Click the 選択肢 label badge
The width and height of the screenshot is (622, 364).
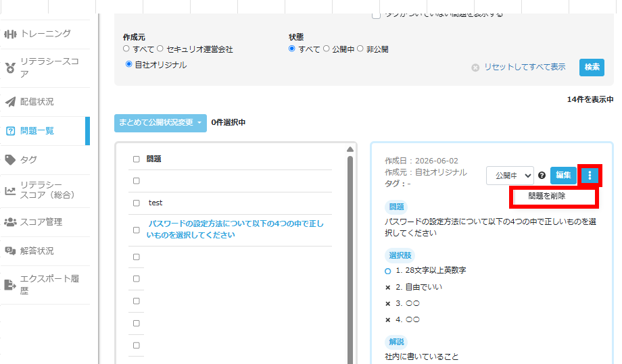(x=400, y=255)
